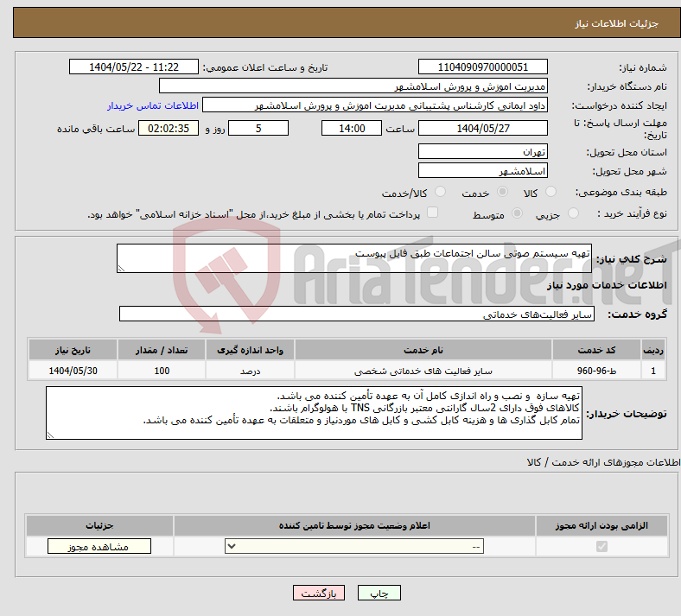Image resolution: width=681 pixels, height=616 pixels.
Task: Click the delivery province field تهران
Action: (482, 151)
